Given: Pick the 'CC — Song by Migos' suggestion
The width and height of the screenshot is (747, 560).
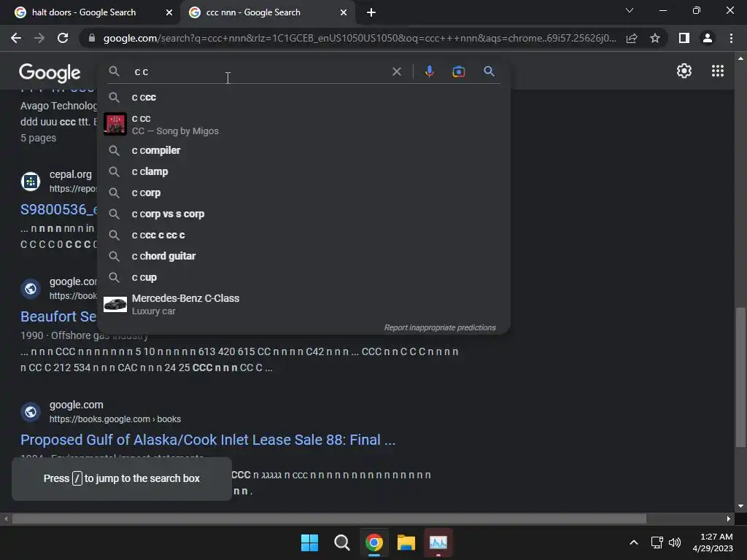Looking at the screenshot, I should pyautogui.click(x=303, y=124).
